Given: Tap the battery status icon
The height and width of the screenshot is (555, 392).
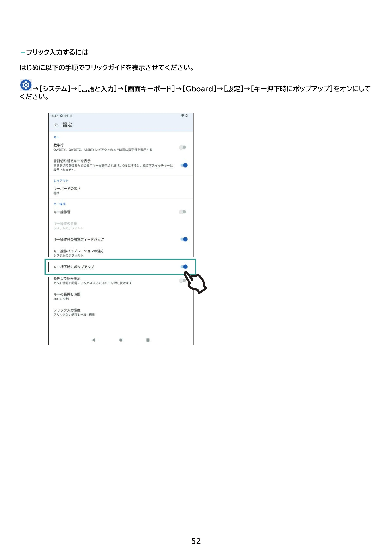Looking at the screenshot, I should (x=186, y=116).
